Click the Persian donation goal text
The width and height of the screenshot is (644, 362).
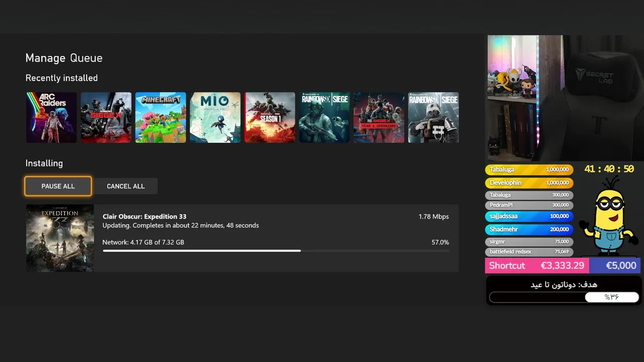pos(564,285)
